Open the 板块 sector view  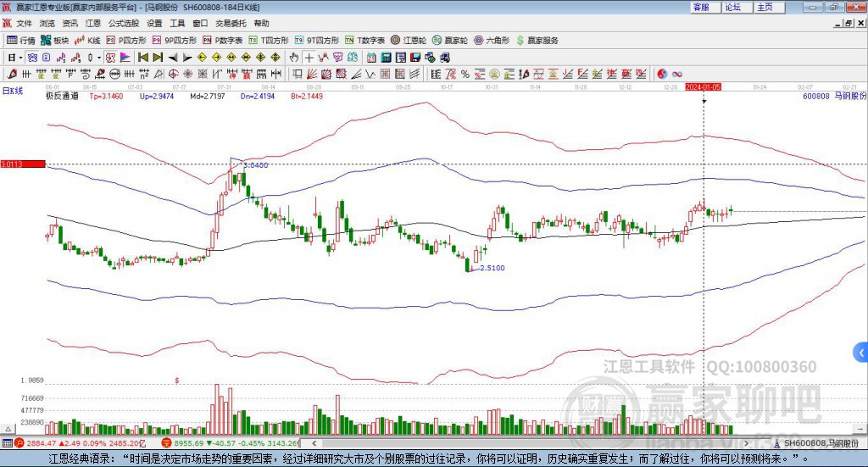pos(54,41)
